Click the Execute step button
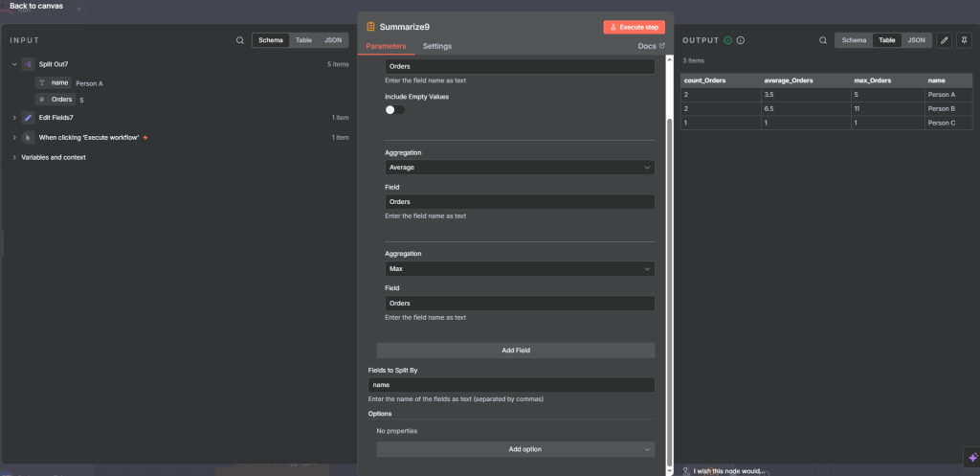The width and height of the screenshot is (980, 476). point(634,27)
